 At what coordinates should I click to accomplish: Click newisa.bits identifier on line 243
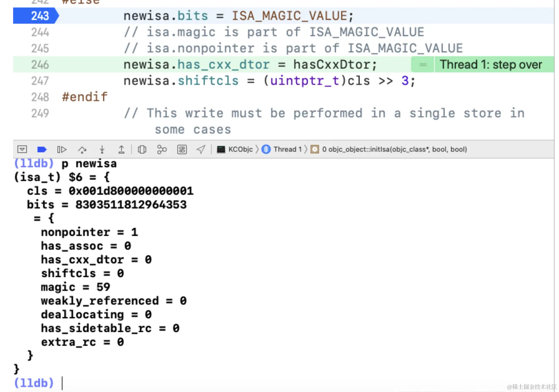pyautogui.click(x=166, y=16)
